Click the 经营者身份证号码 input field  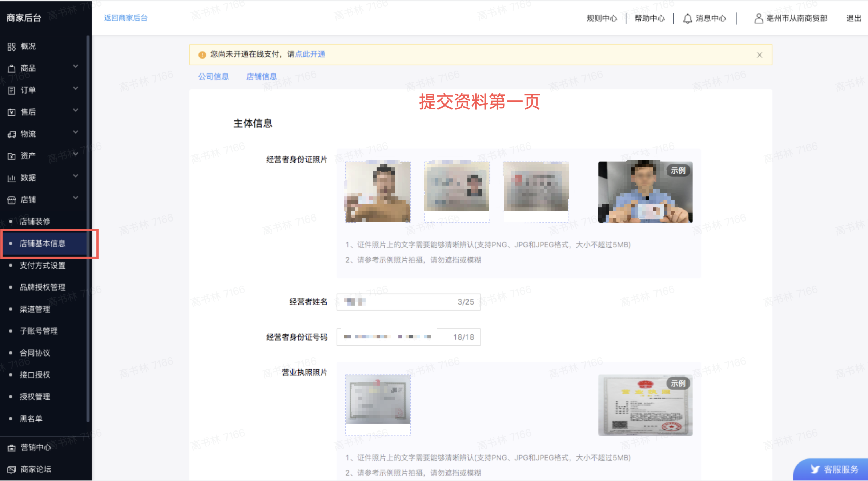click(408, 337)
